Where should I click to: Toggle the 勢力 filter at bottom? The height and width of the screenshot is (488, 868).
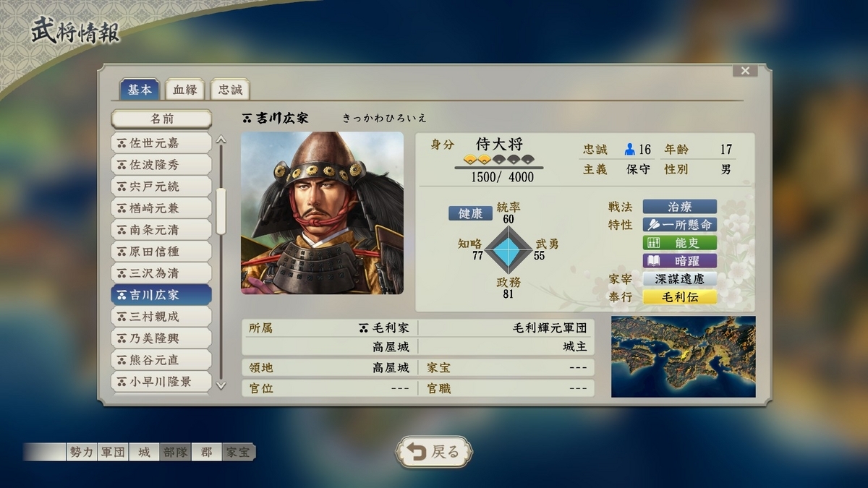(x=82, y=453)
